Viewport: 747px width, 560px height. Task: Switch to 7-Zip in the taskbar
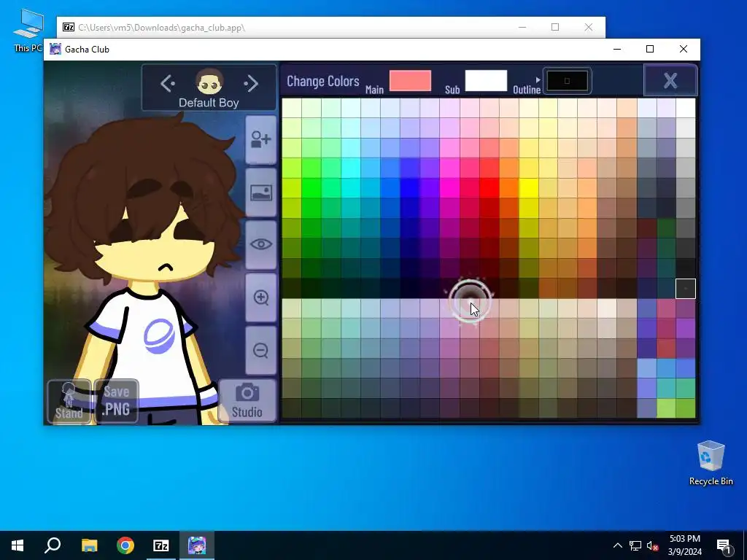pyautogui.click(x=161, y=545)
